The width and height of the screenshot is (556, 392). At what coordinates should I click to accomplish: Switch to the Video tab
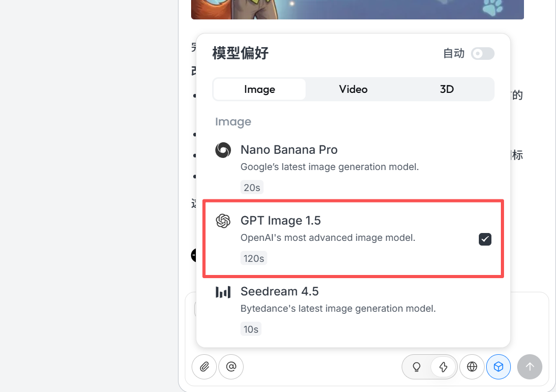[353, 89]
